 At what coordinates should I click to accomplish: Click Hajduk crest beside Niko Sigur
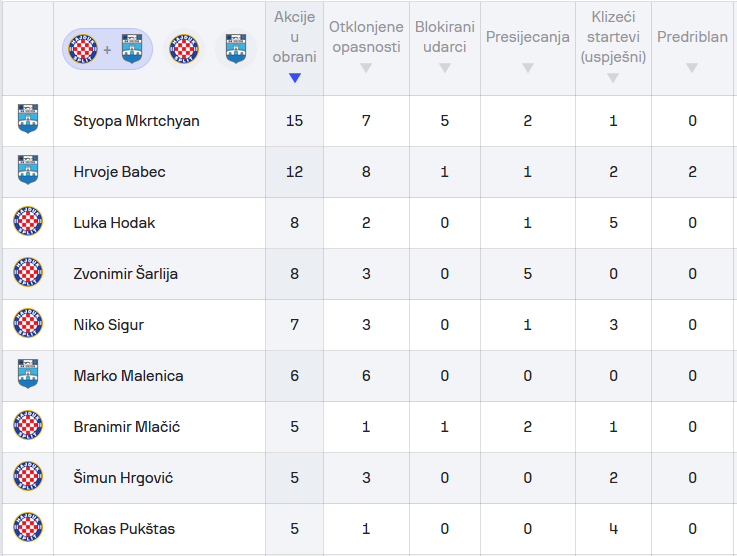coord(27,325)
